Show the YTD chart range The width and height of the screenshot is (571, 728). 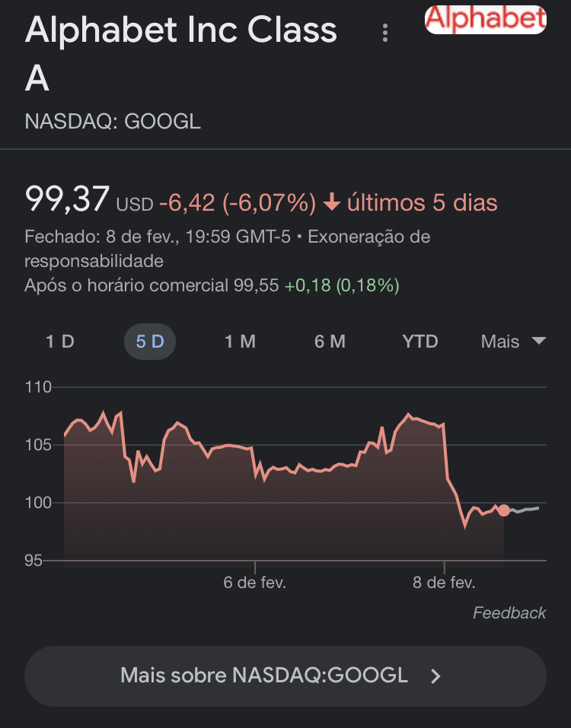click(420, 342)
